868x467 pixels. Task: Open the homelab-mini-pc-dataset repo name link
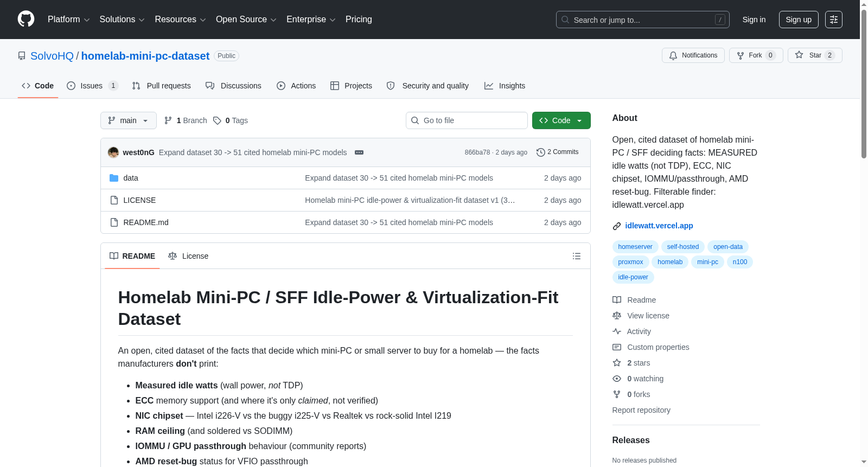pos(145,56)
